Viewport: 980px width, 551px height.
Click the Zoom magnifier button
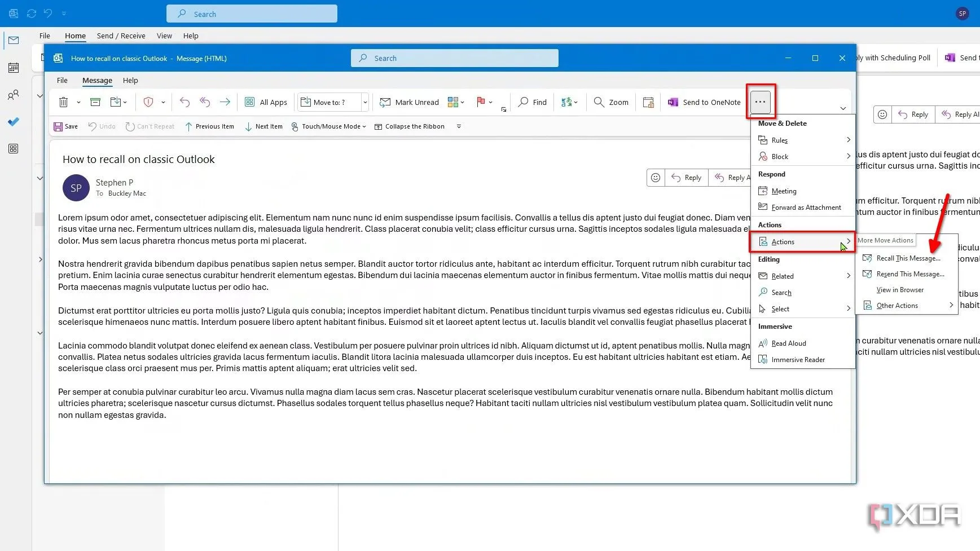611,102
